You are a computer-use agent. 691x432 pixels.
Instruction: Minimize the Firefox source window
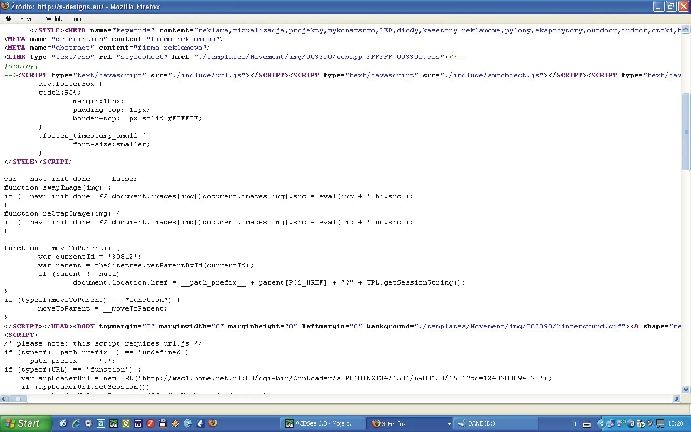(658, 6)
